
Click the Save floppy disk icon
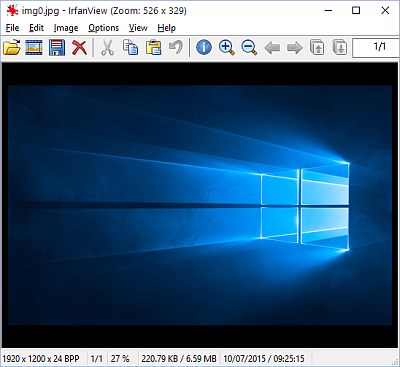click(57, 47)
